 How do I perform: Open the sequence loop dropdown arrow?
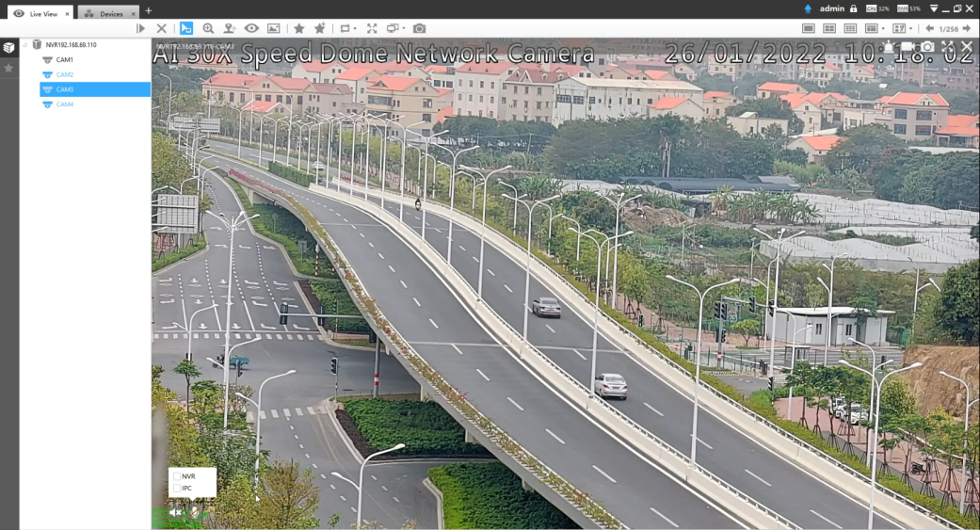(x=355, y=29)
